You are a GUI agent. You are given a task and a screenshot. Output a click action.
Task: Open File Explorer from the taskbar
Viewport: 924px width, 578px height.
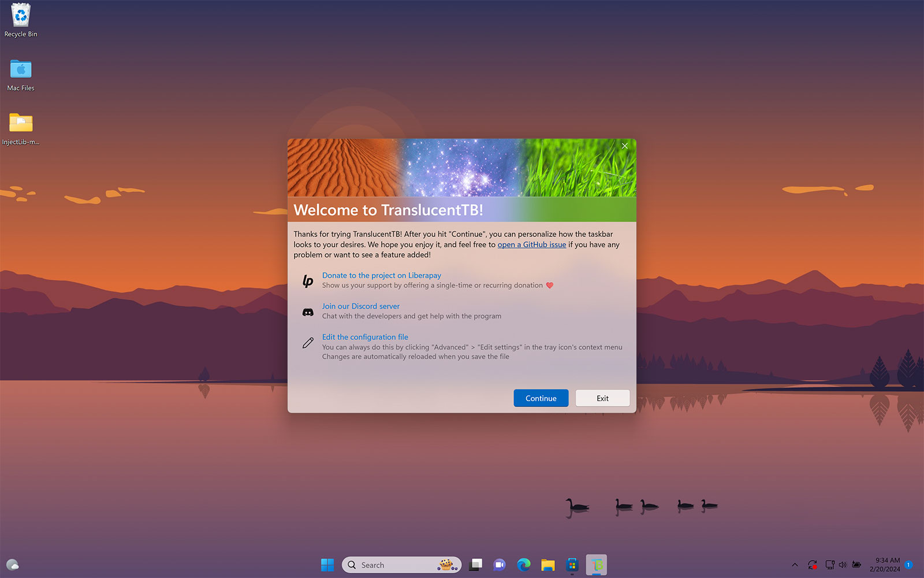(x=548, y=565)
